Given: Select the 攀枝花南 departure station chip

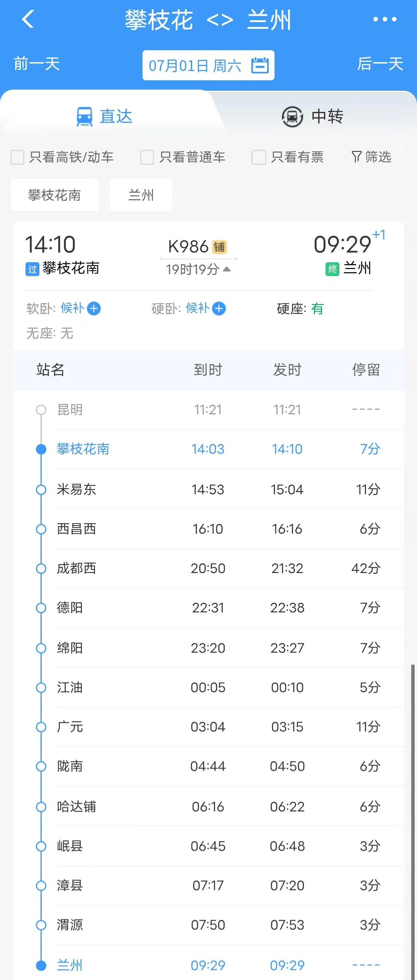Looking at the screenshot, I should [x=54, y=195].
